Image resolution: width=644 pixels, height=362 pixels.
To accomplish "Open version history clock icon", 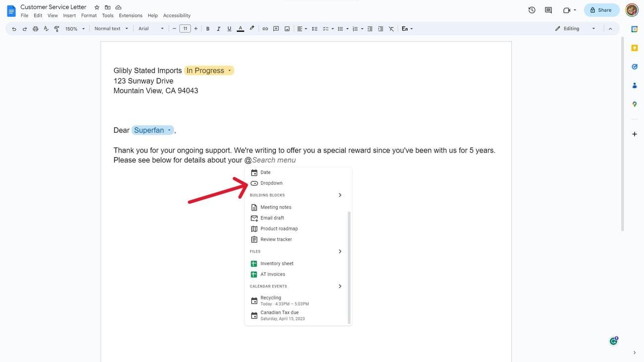I will tap(532, 10).
